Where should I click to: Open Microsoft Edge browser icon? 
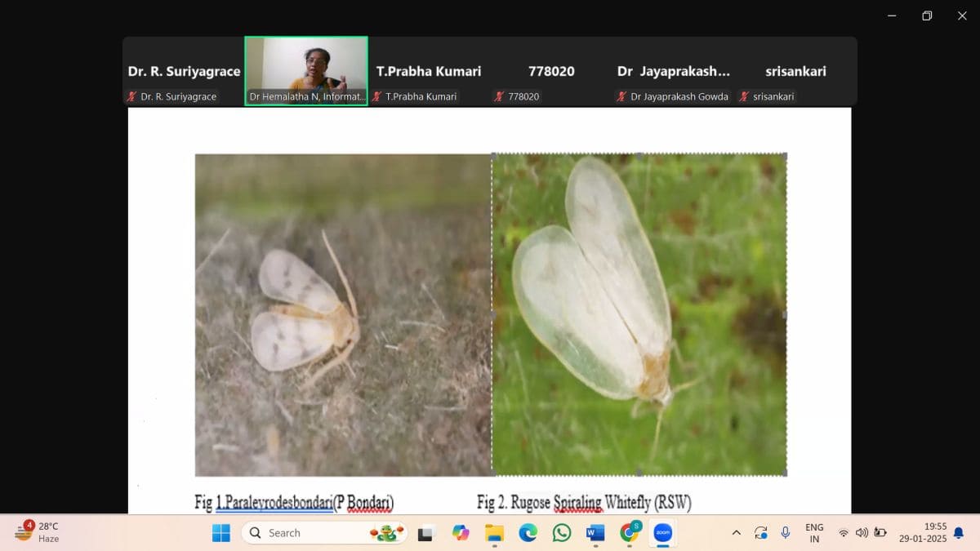point(528,533)
